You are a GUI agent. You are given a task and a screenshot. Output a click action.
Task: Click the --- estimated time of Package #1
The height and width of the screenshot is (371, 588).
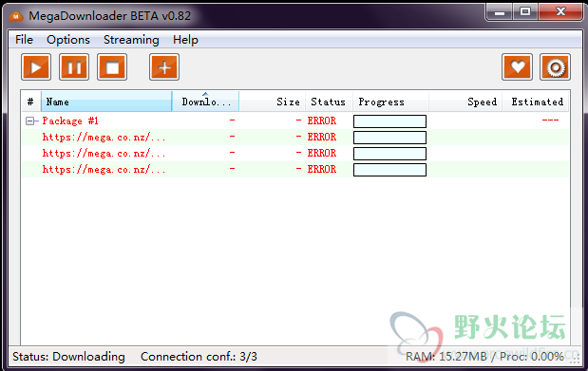pyautogui.click(x=550, y=121)
